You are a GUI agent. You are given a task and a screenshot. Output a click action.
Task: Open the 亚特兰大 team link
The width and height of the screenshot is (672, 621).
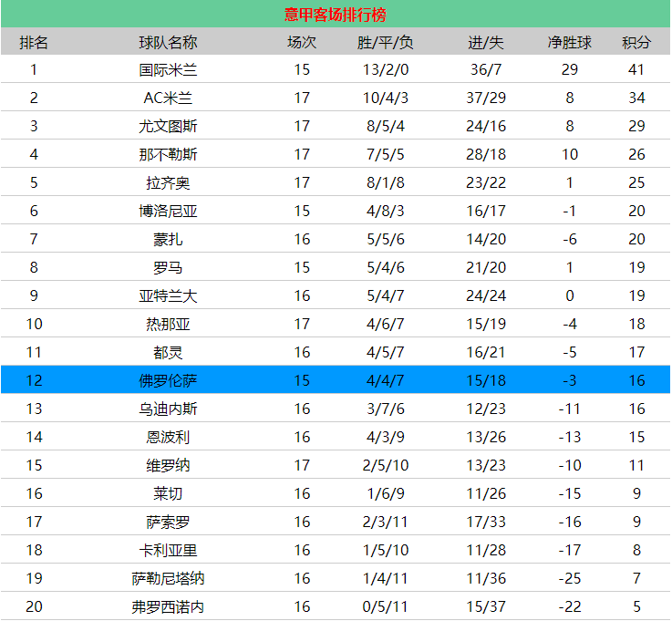click(168, 295)
